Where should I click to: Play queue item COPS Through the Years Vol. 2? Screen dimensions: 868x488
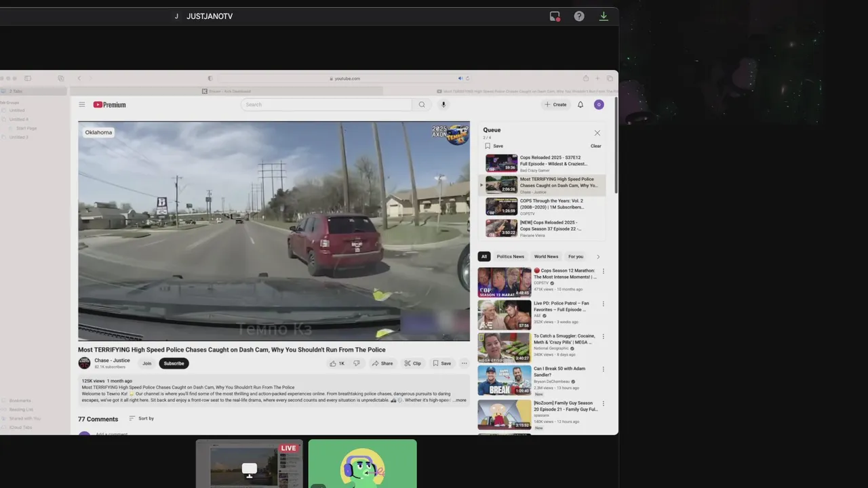(x=541, y=207)
